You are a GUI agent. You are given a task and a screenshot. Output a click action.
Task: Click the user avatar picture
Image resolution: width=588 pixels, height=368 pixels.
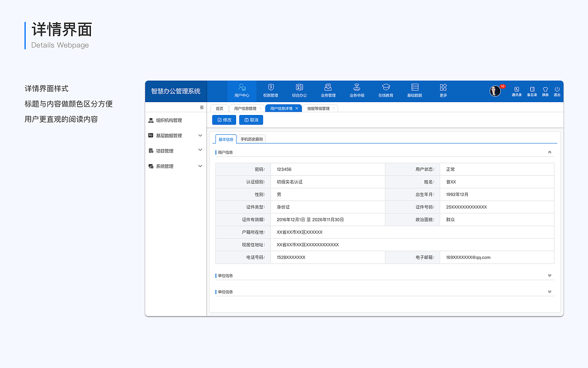click(x=495, y=91)
